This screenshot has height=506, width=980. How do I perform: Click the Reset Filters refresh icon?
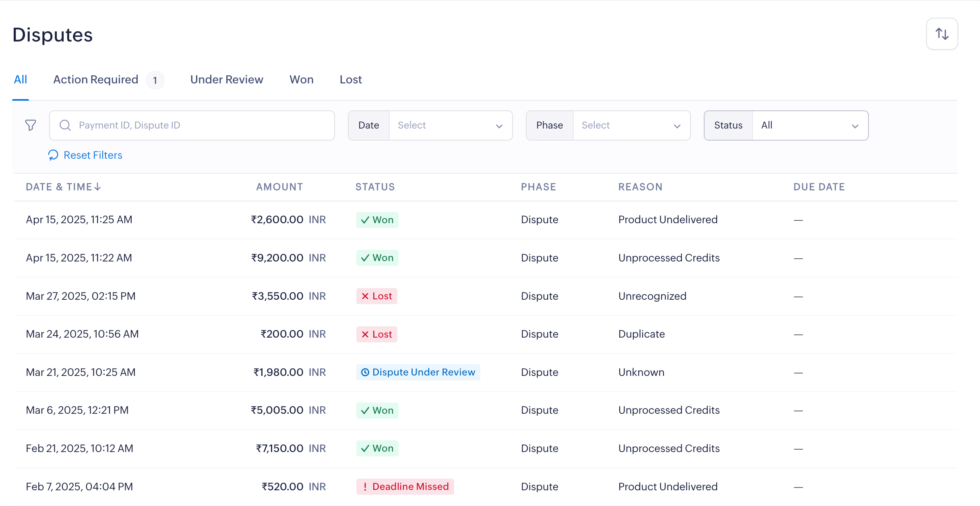53,155
